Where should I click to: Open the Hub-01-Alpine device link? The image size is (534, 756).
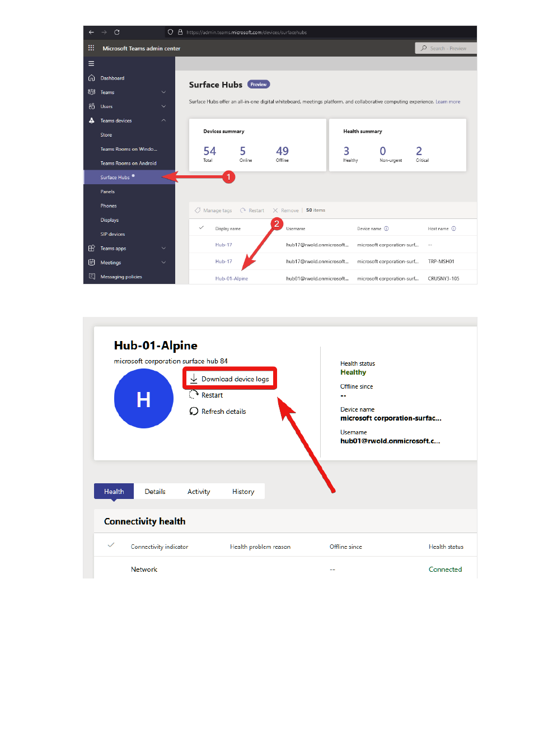pos(231,278)
